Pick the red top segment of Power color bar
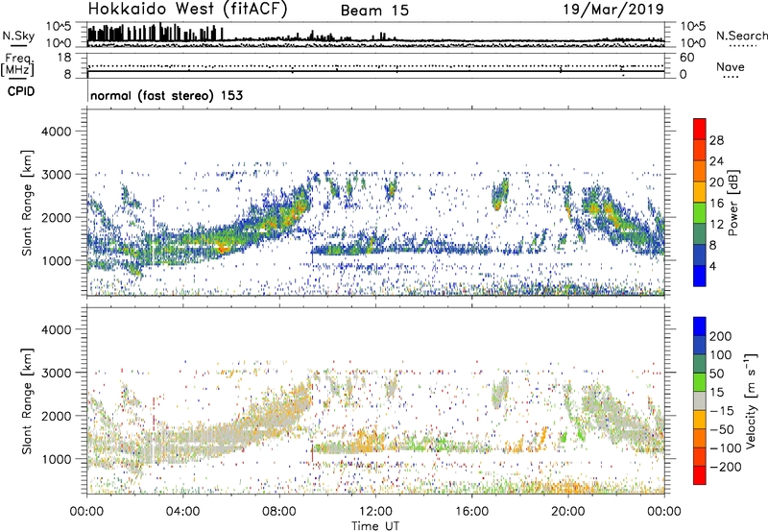 point(700,129)
